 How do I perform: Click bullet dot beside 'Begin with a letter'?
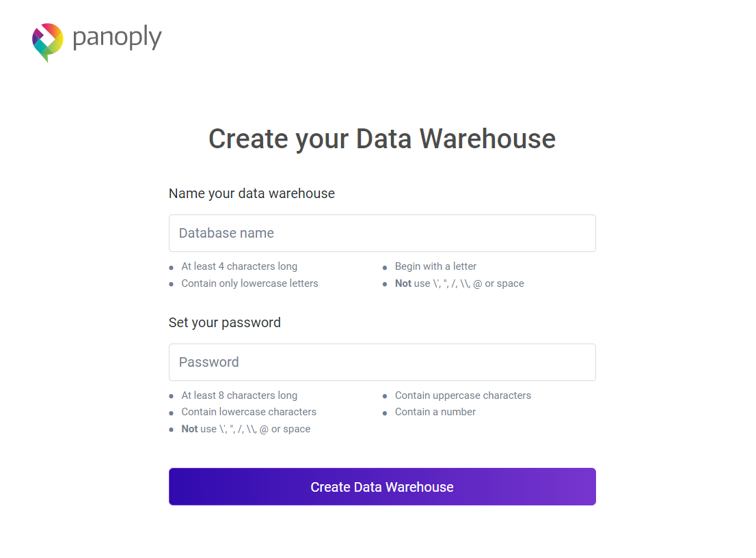tap(385, 268)
